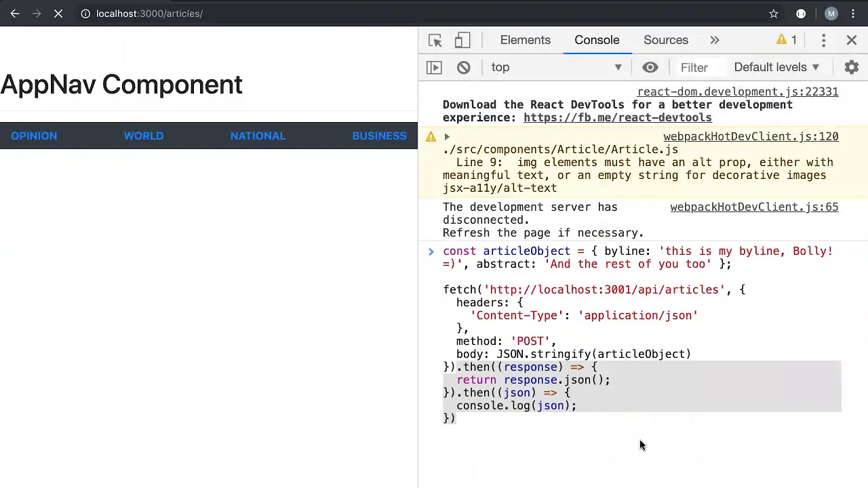868x488 pixels.
Task: Expand more DevTools tabs chevron
Action: click(x=714, y=40)
